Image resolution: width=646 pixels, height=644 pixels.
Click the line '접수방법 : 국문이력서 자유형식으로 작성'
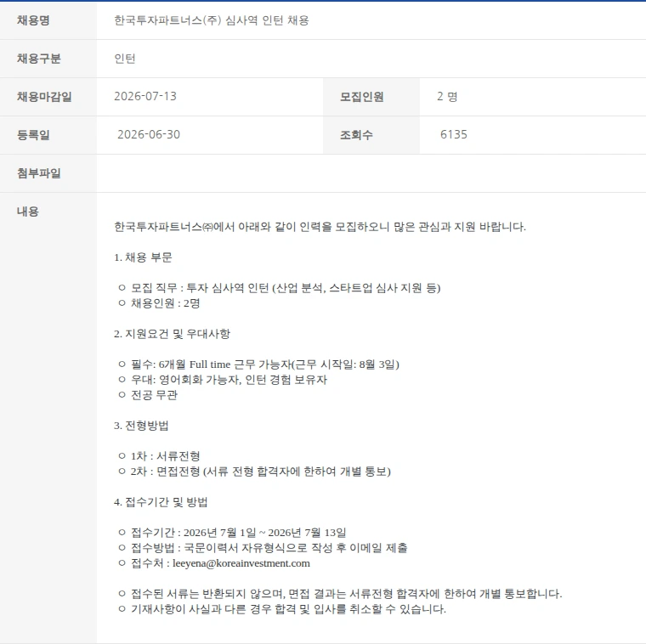click(x=269, y=548)
